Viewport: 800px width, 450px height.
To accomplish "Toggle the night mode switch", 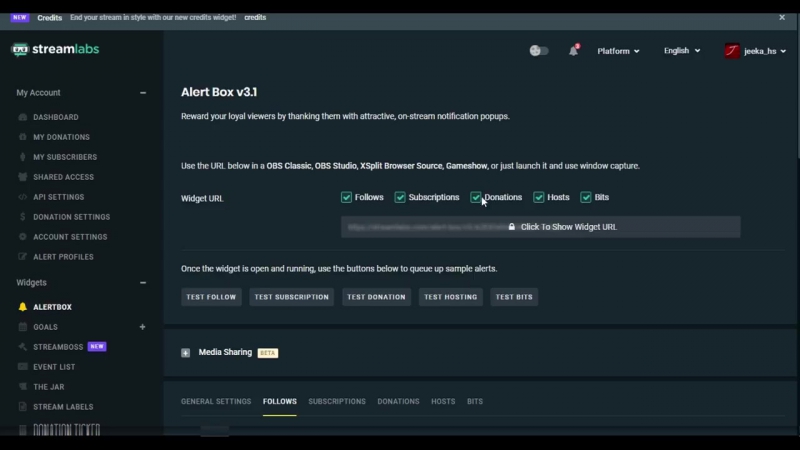I will coord(539,51).
